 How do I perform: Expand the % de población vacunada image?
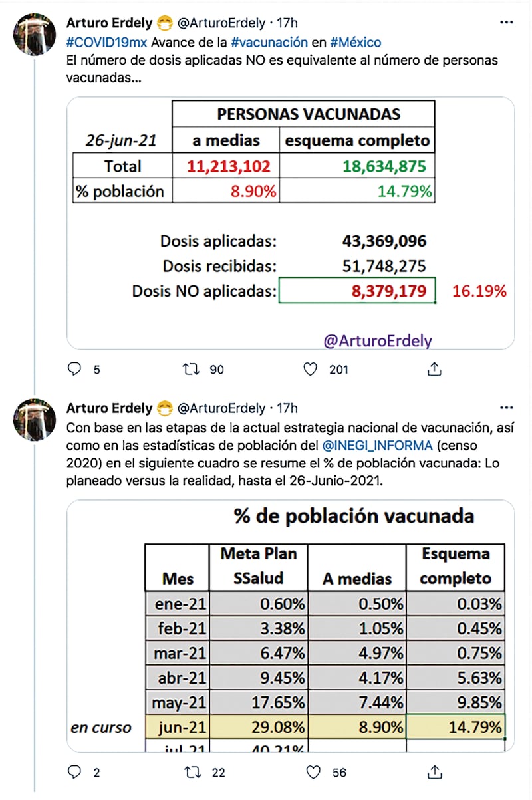(291, 625)
